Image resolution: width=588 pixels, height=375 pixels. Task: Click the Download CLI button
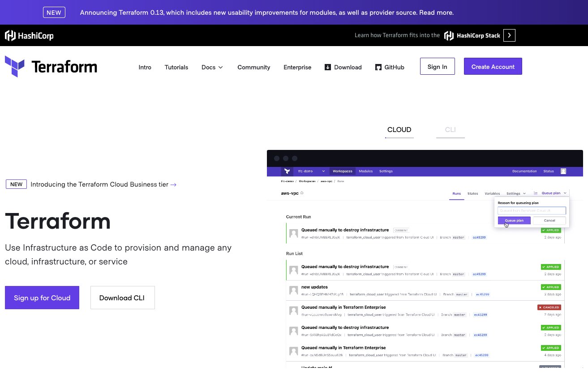(122, 298)
